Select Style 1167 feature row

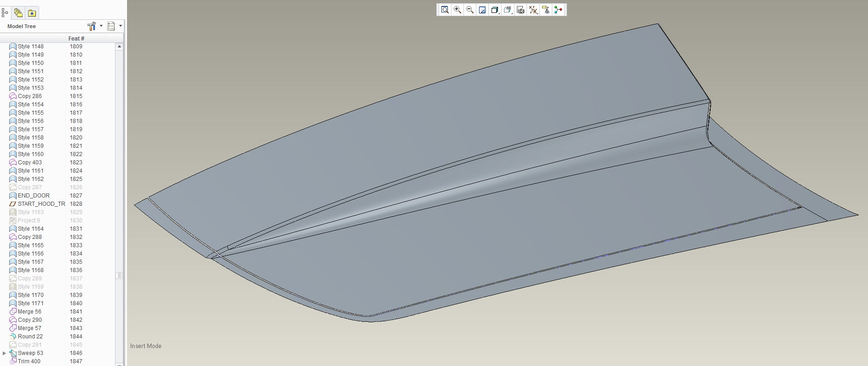coord(31,262)
